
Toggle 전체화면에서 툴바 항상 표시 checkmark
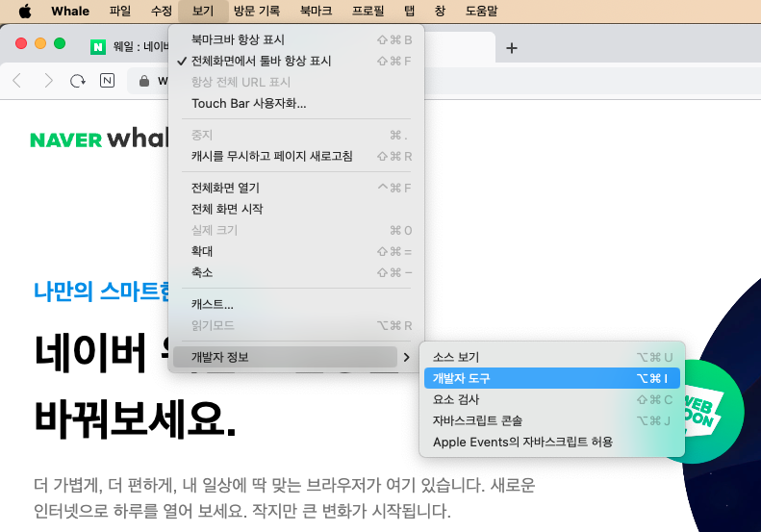tap(296, 62)
